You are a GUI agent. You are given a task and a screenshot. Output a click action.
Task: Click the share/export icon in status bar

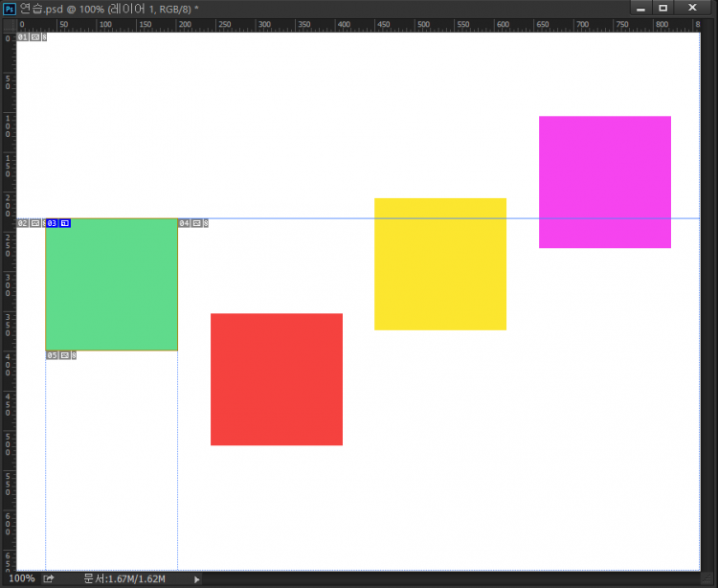[49, 578]
